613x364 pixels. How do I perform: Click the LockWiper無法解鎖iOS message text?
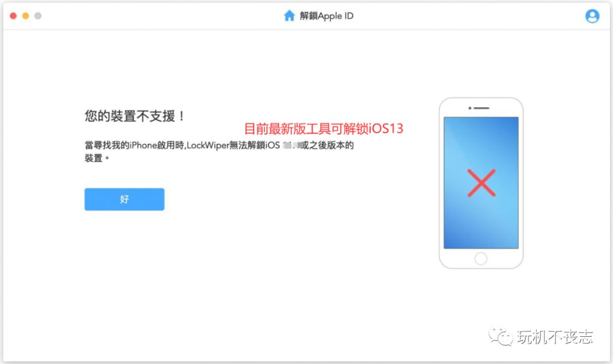(x=233, y=145)
